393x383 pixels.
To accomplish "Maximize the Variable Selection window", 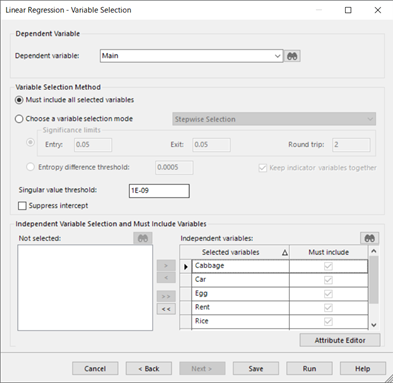I will click(348, 10).
